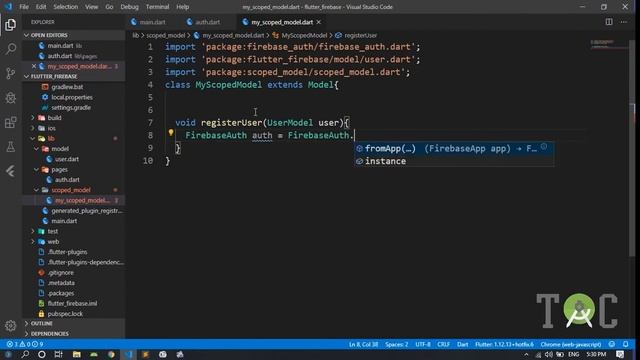The height and width of the screenshot is (360, 640).
Task: Open the Debug view in activity bar
Action: coord(11,98)
